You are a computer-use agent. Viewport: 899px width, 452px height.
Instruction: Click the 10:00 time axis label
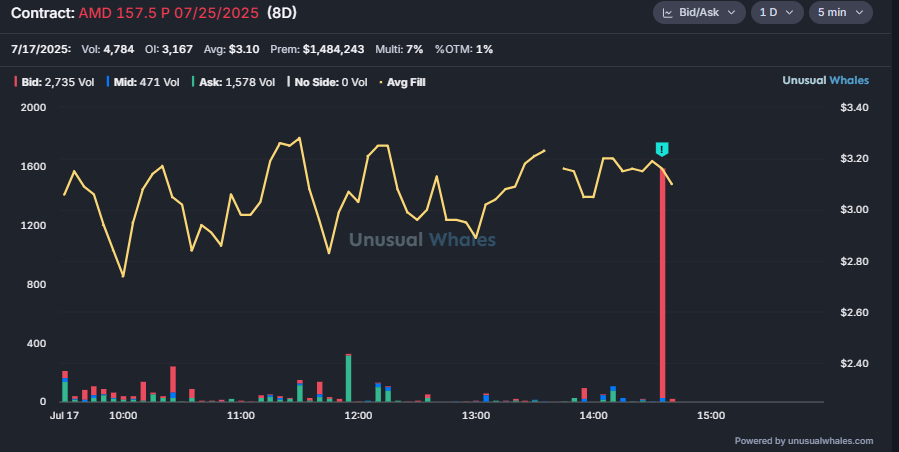coord(123,415)
